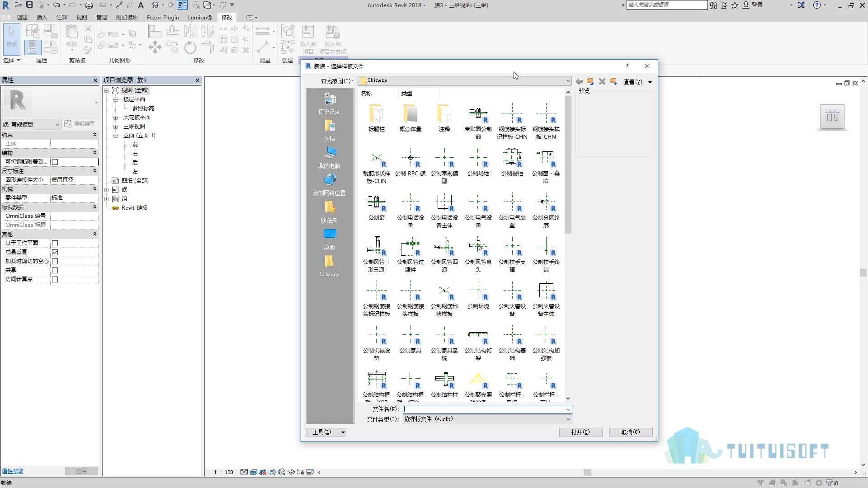Select the 我的电脑 computer shortcut
Screen dimensions: 868x488
[330, 158]
